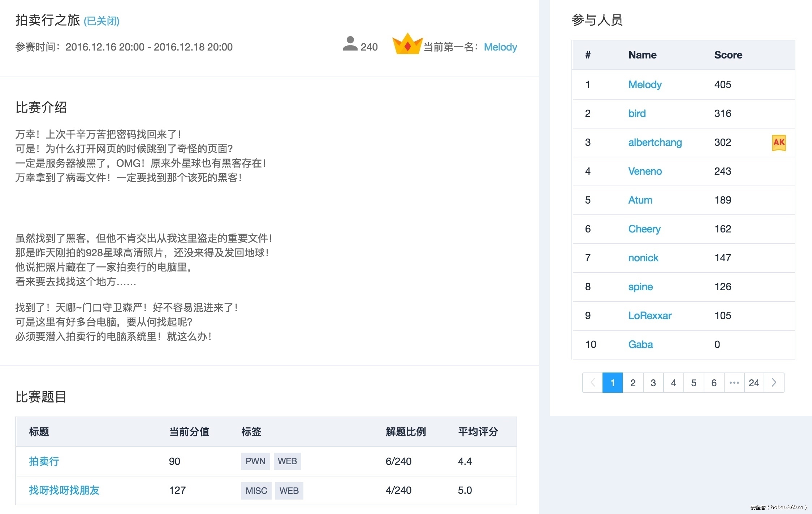Viewport: 812px width, 514px height.
Task: Open the 找呀找呀找朋友 challenge
Action: pyautogui.click(x=64, y=490)
